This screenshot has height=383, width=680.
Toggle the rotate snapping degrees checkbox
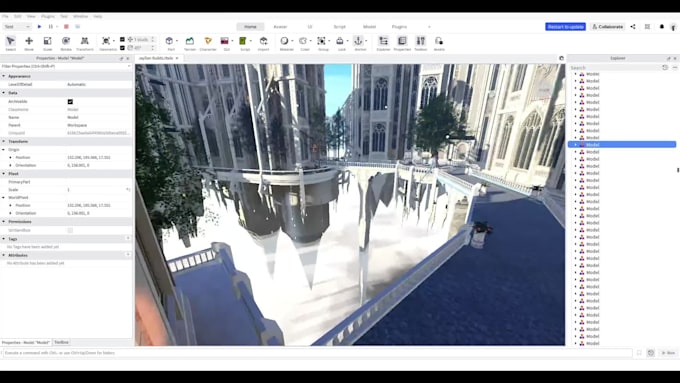pyautogui.click(x=122, y=48)
